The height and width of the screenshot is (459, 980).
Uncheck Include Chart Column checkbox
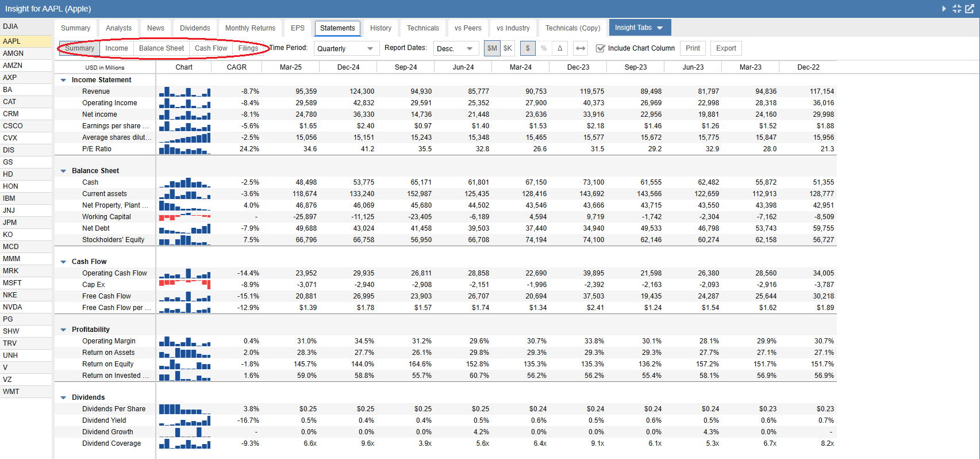coord(601,48)
